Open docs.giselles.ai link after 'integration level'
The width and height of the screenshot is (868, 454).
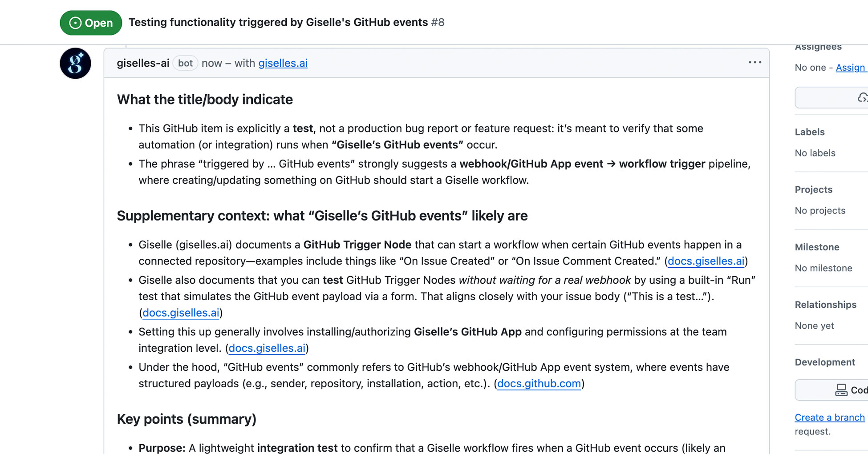[x=267, y=348]
